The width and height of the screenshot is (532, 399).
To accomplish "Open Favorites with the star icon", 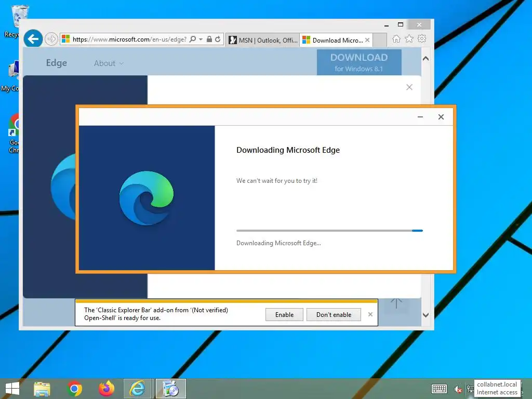I will click(x=409, y=38).
